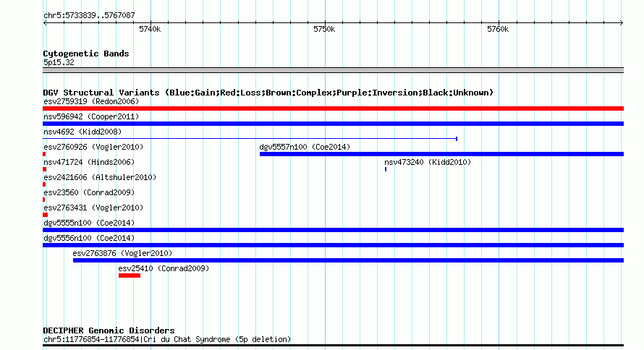Click the esv2759319 (Redon2006) label

[x=91, y=101]
